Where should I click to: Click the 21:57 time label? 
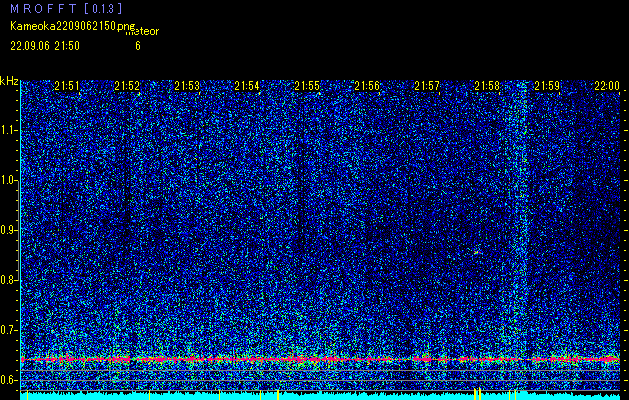(427, 86)
